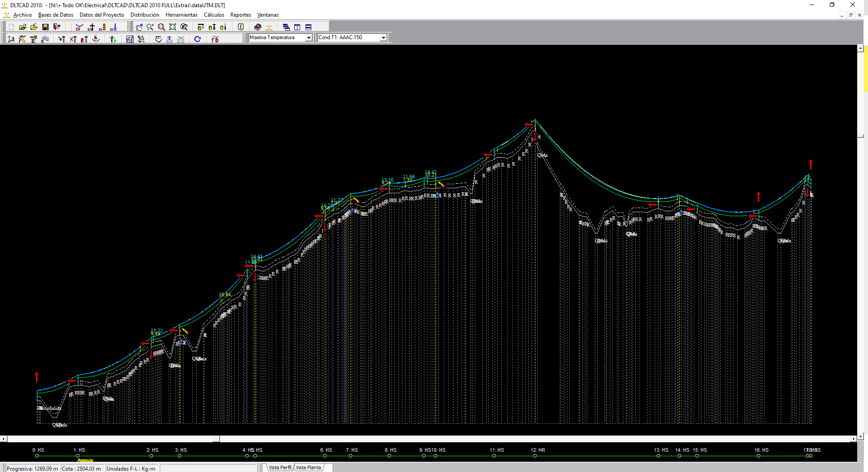Expand the Maxima Temperatura dropdown

click(309, 38)
